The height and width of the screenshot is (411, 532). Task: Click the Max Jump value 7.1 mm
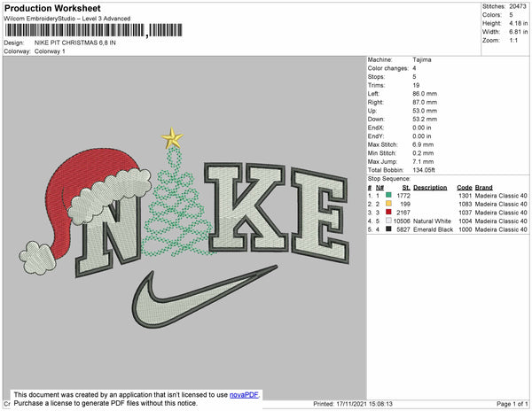click(423, 161)
